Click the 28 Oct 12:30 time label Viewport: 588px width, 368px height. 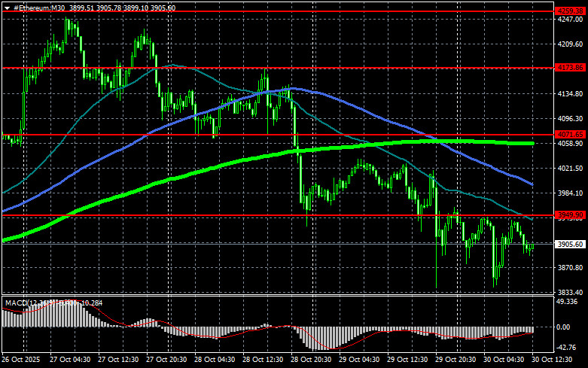point(263,360)
